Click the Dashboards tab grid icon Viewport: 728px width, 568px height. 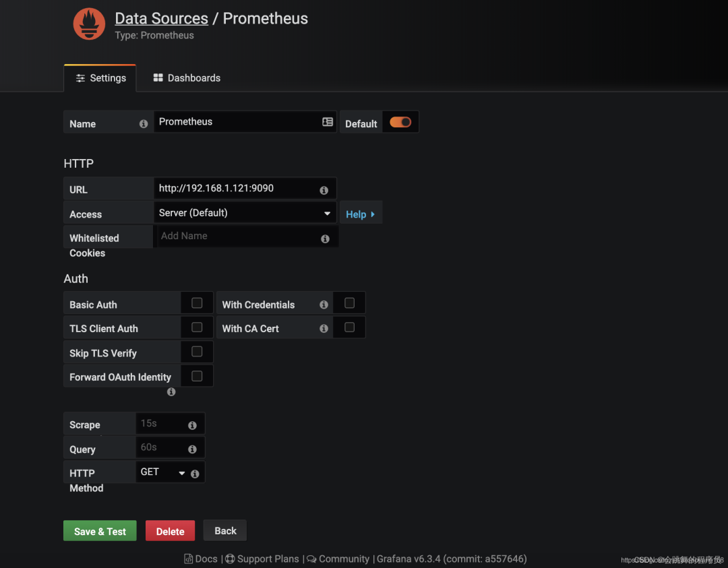[x=158, y=77]
